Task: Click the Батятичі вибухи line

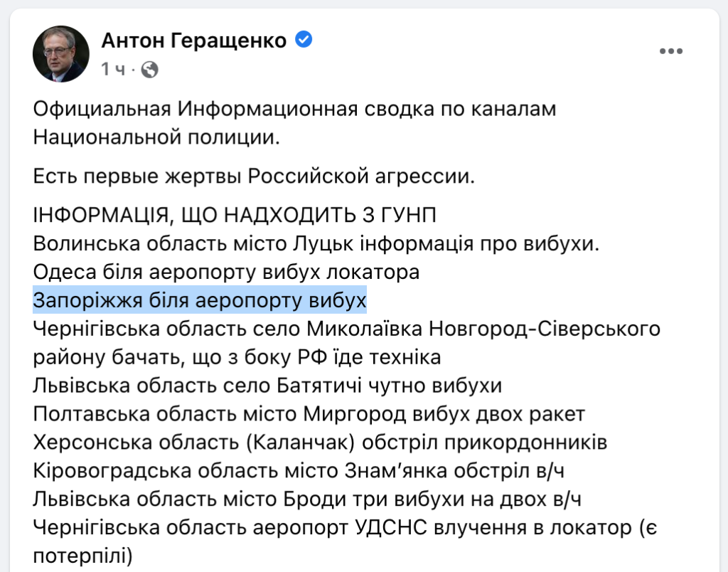Action: coord(268,386)
